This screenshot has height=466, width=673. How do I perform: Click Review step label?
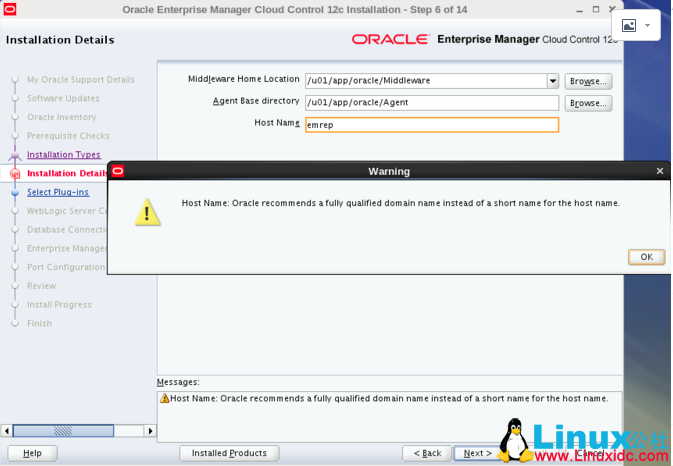pyautogui.click(x=41, y=286)
